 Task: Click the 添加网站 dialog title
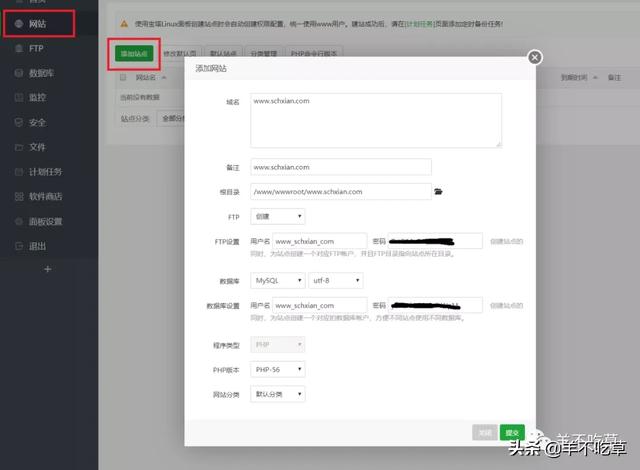(x=211, y=68)
